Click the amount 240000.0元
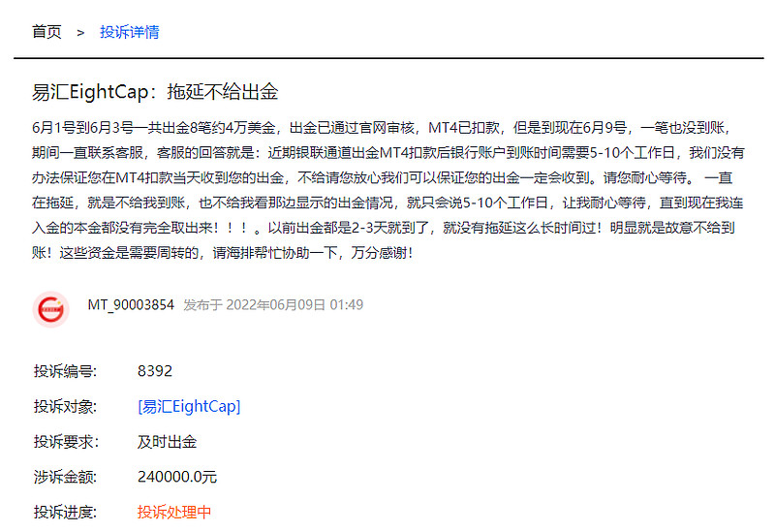Viewport: 775px width, 532px height. (177, 477)
